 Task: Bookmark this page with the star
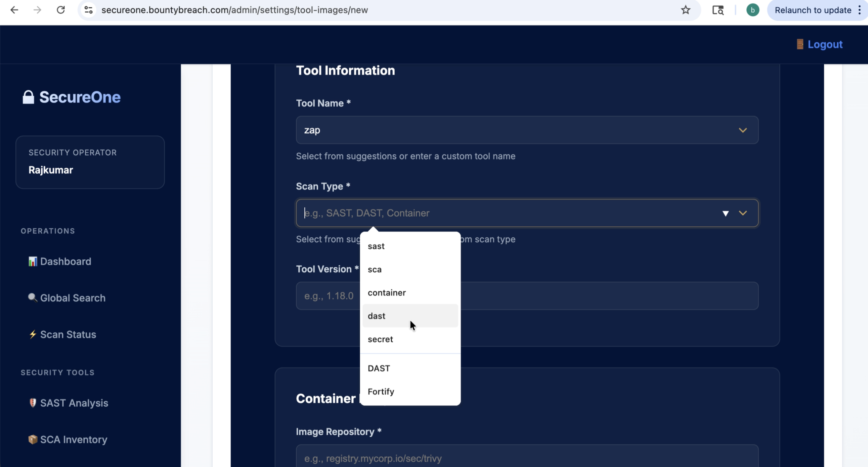[x=685, y=10]
